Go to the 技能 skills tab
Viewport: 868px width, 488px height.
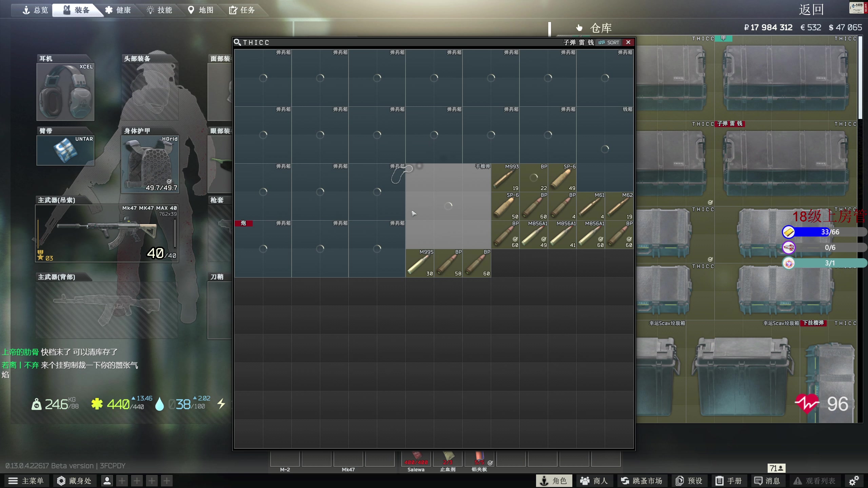point(159,10)
